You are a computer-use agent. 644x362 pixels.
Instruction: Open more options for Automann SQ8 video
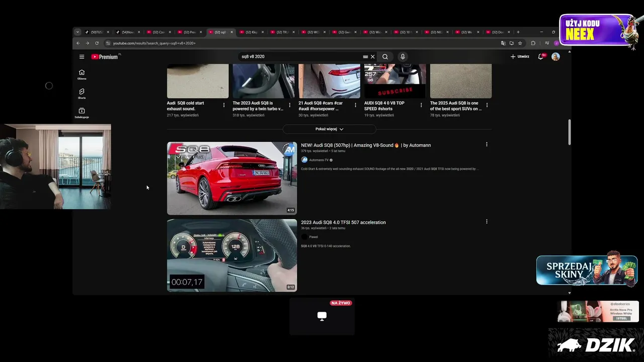coord(487,144)
